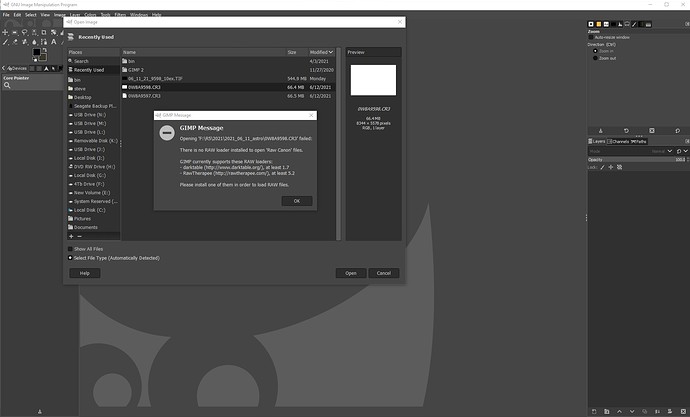Swap foreground and background colors arrow
The image size is (690, 417).
[44, 50]
